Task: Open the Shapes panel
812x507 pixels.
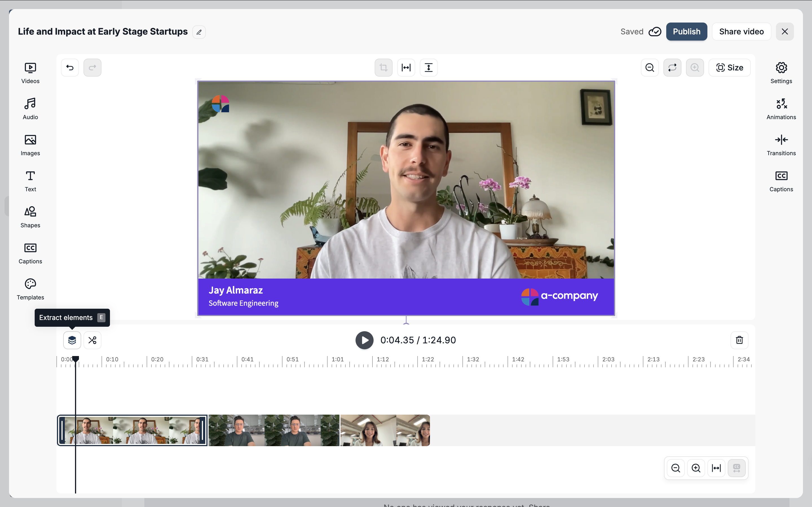Action: (x=30, y=217)
